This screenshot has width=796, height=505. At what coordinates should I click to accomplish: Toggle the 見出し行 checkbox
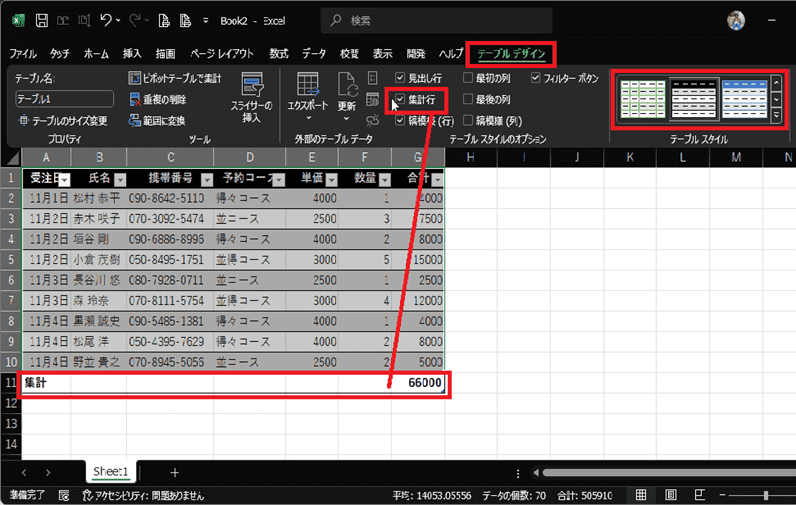(x=400, y=77)
